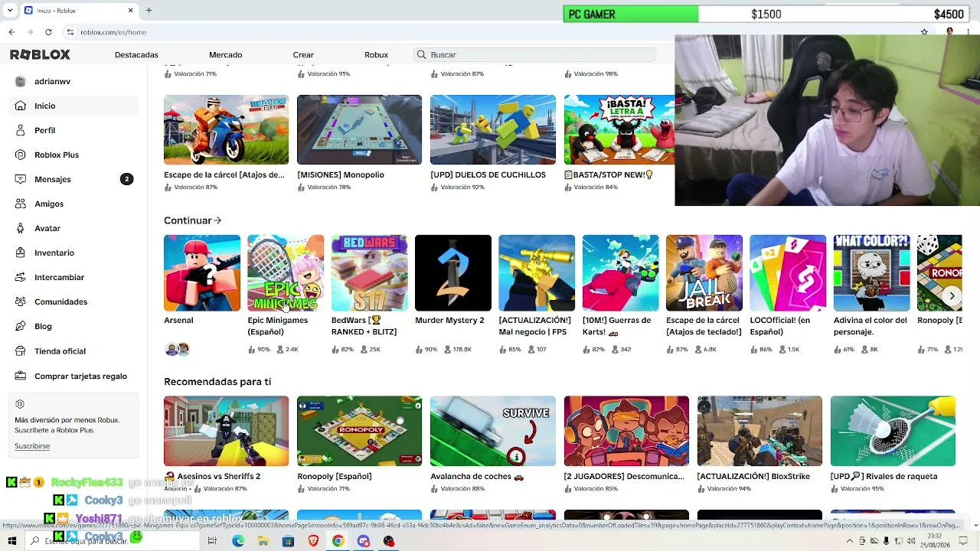This screenshot has height=551, width=980.
Task: Close the Inicio - Roblox tab
Action: coord(130,11)
